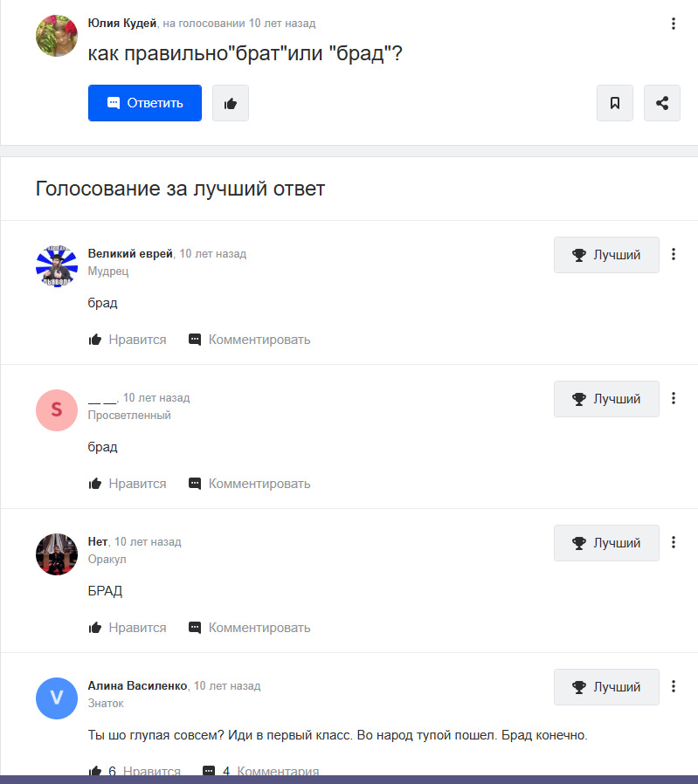Viewport: 698px width, 784px height.
Task: Choose Алина Василенко's answer as Лучший
Action: [606, 687]
